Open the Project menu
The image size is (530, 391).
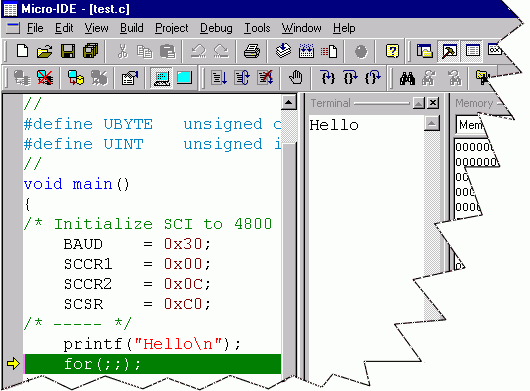(171, 28)
